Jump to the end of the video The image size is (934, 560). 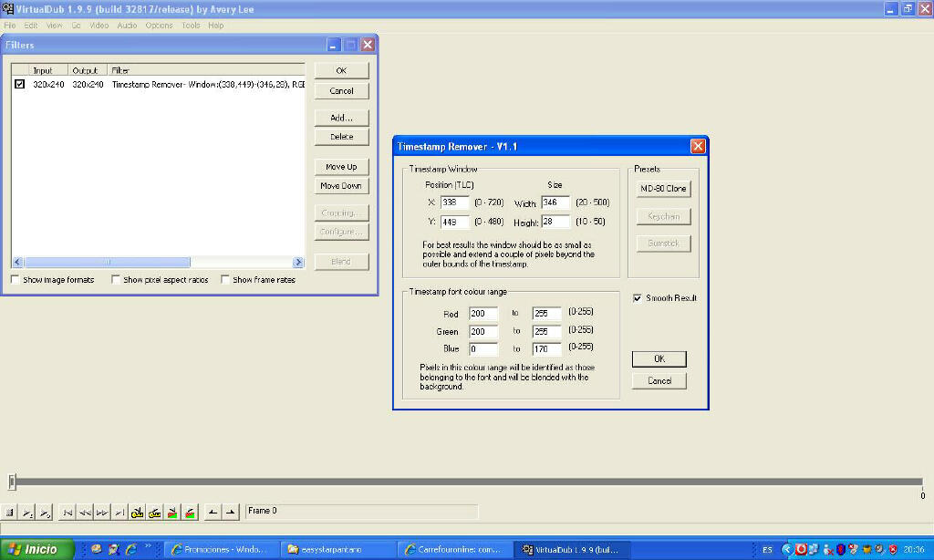(x=120, y=513)
